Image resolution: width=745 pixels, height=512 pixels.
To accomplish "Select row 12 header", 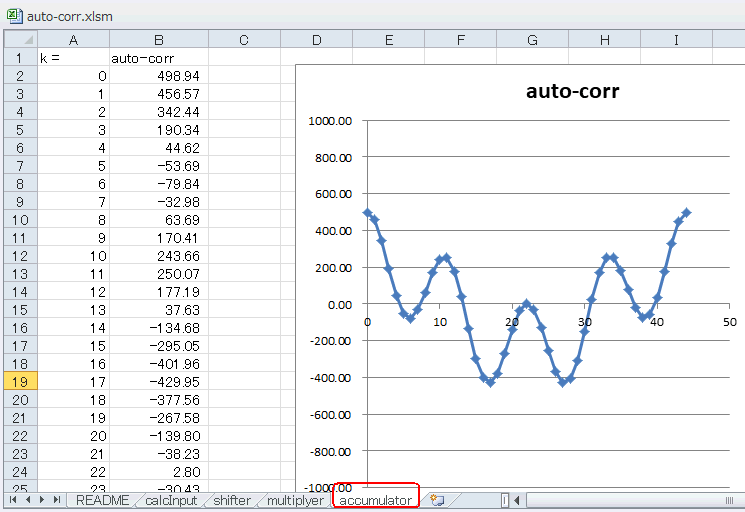I will point(21,256).
